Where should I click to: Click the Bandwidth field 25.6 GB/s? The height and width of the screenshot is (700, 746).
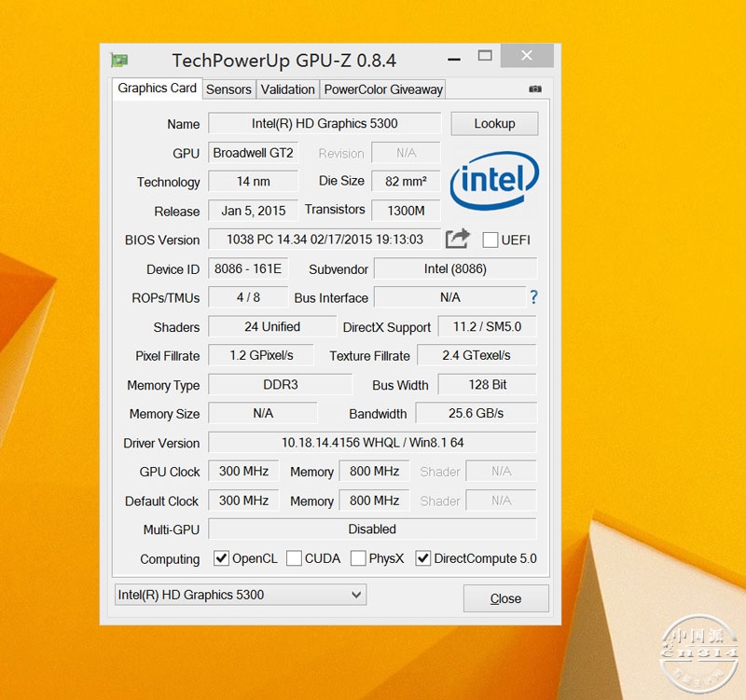477,413
